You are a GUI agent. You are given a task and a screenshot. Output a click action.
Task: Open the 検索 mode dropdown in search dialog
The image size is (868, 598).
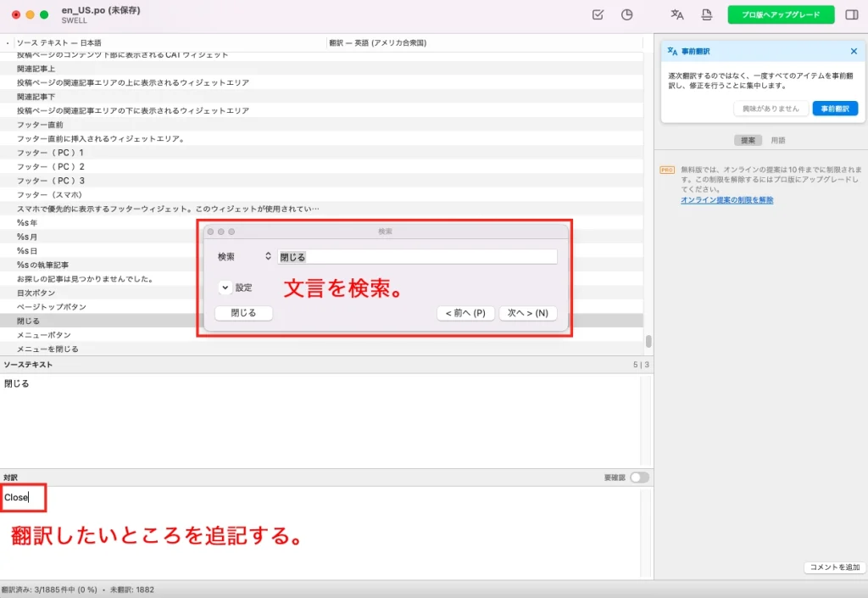pos(267,256)
